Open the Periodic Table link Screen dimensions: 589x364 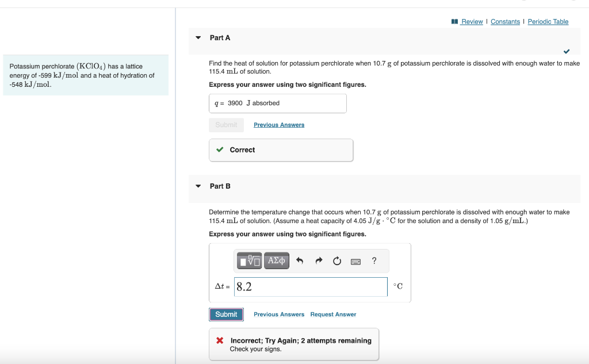(548, 22)
